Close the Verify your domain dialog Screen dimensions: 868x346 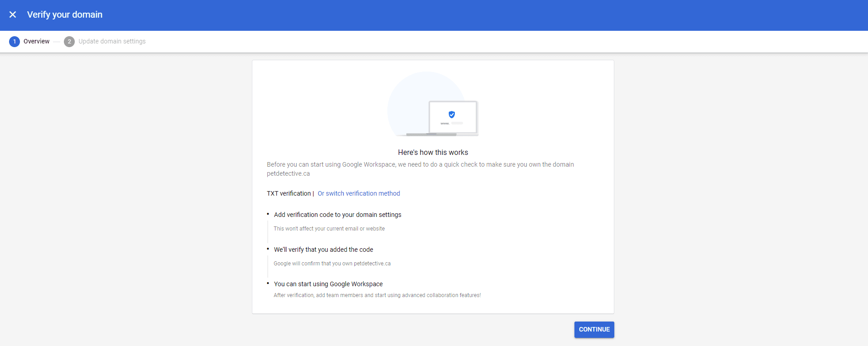coord(13,14)
